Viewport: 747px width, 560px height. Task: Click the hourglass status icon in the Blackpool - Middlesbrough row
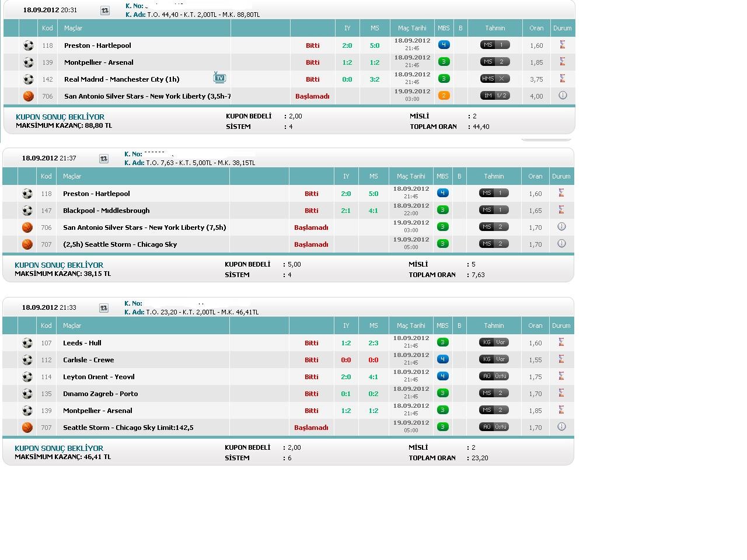tap(561, 209)
